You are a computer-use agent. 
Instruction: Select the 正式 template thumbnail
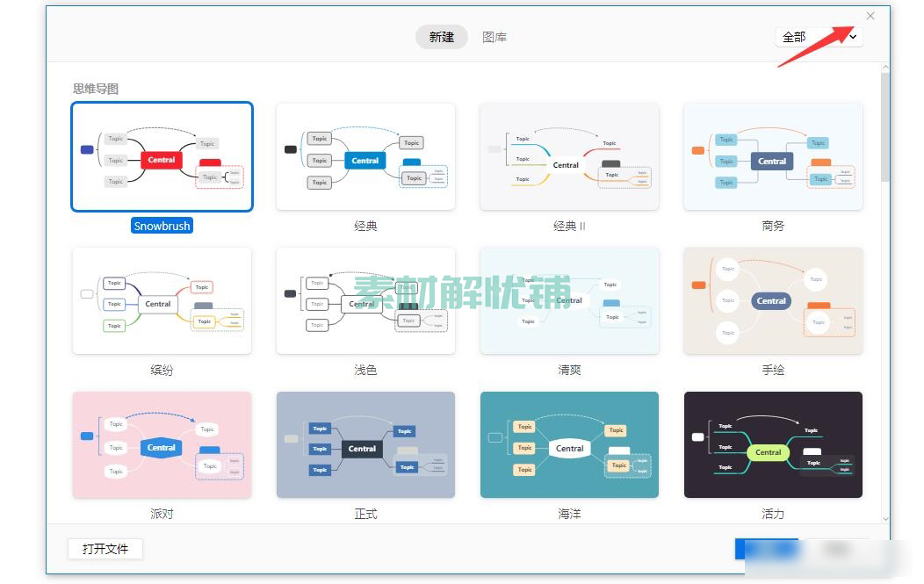pos(365,445)
